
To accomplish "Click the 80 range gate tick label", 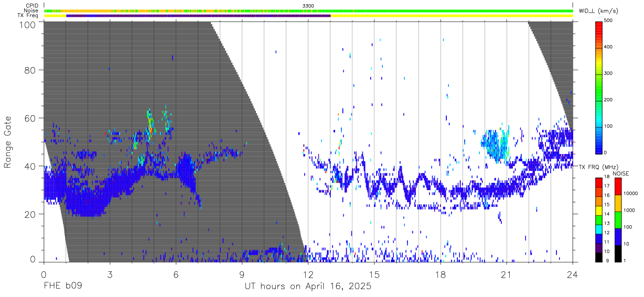I will (x=31, y=70).
